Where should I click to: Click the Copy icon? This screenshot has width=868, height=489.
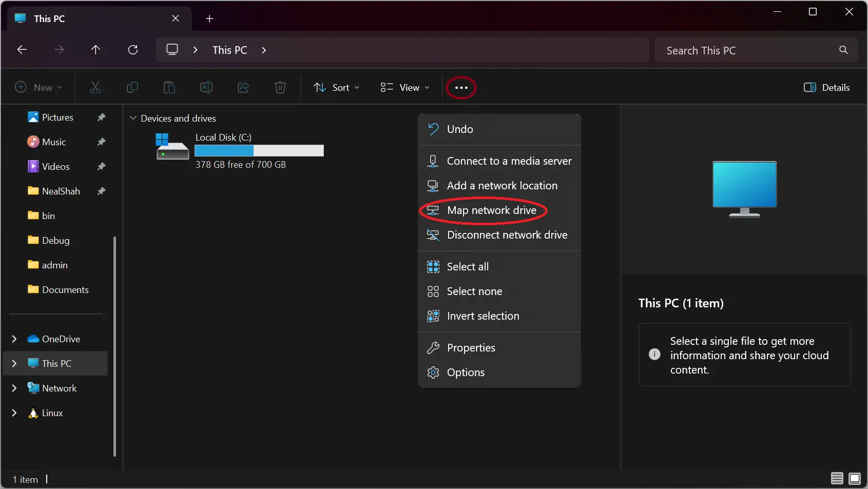[132, 87]
